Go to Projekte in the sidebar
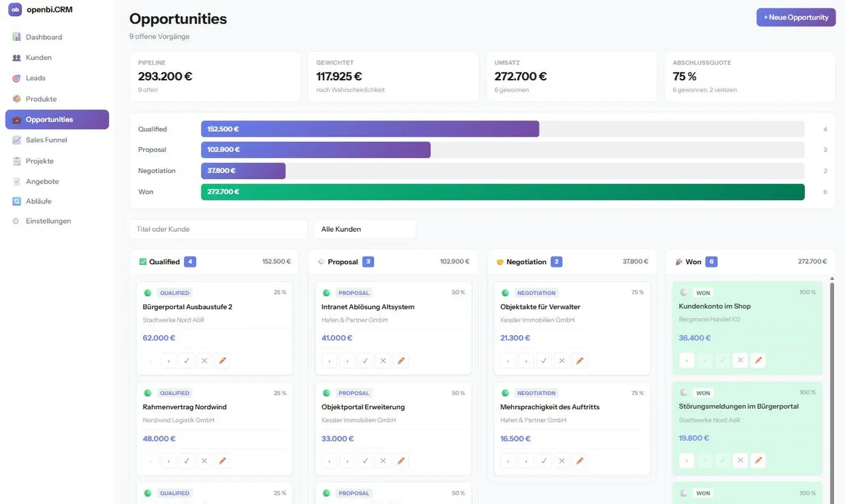845x504 pixels. click(x=57, y=161)
